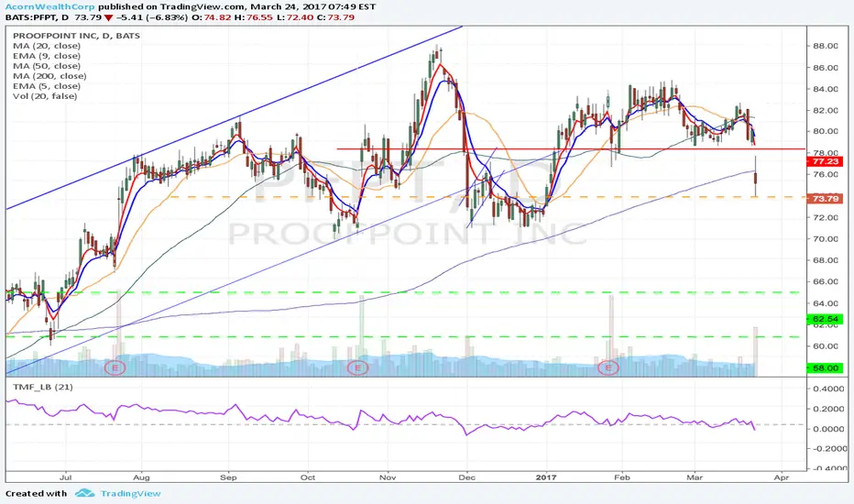The image size is (854, 504).
Task: Click the Nov label on time axis
Action: pyautogui.click(x=388, y=477)
